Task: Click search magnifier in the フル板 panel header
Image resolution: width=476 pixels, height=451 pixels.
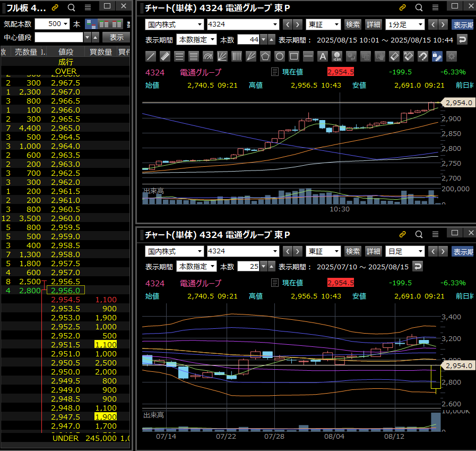Action: click(x=71, y=7)
